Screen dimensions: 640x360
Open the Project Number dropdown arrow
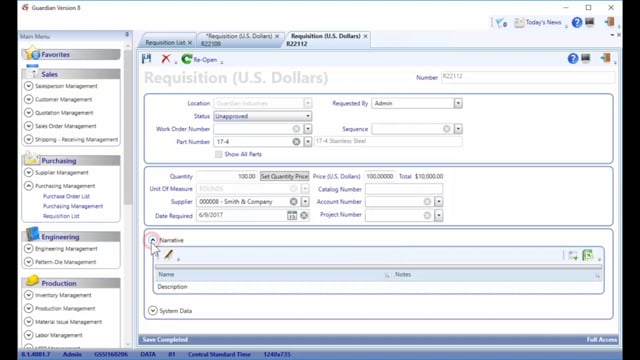tap(439, 215)
